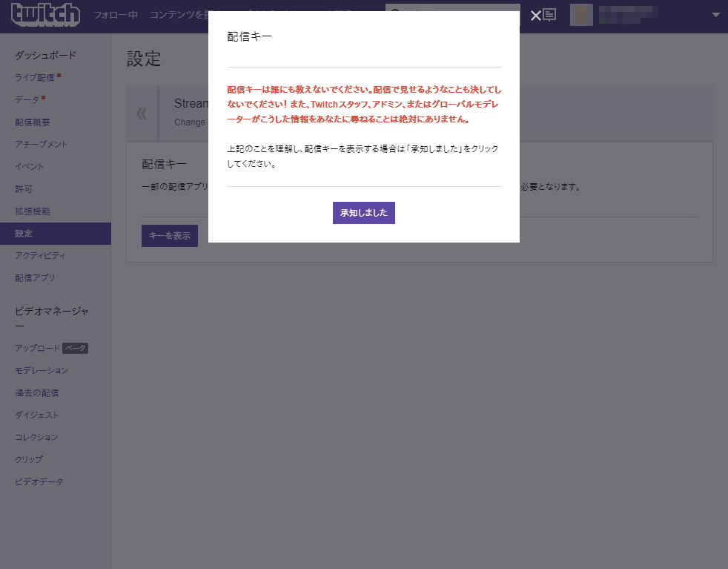Click the ベータ badge beside アップロード
The height and width of the screenshot is (569, 728).
(75, 349)
